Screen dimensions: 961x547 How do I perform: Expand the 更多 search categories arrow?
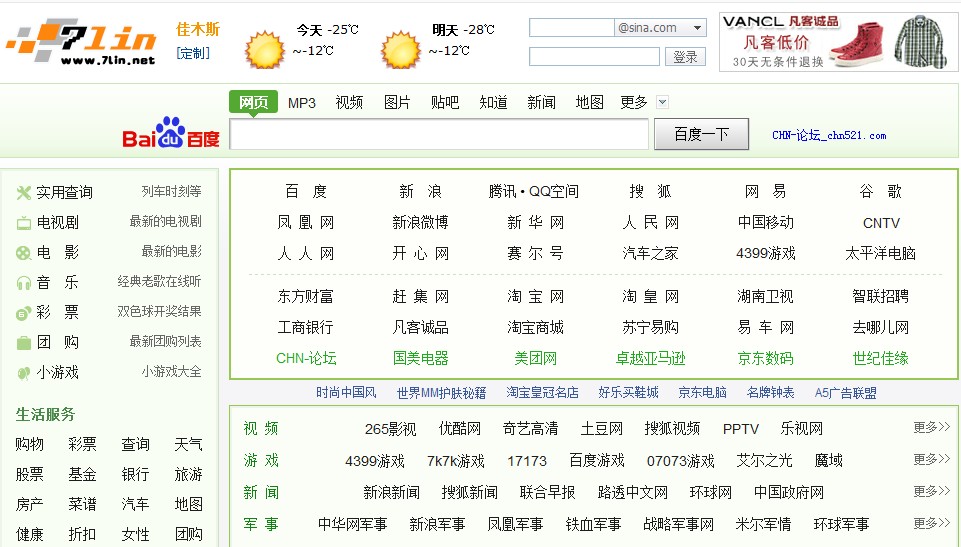[662, 102]
